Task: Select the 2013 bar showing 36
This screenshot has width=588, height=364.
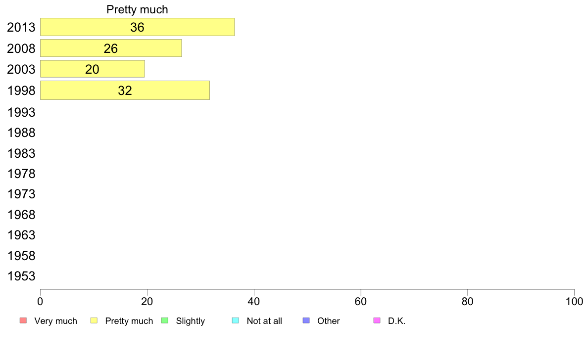Action: 137,27
